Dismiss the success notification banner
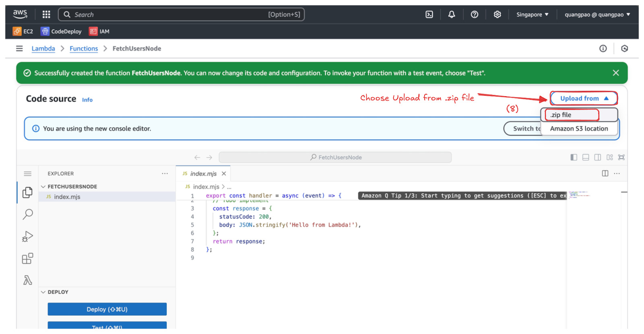 coord(616,73)
